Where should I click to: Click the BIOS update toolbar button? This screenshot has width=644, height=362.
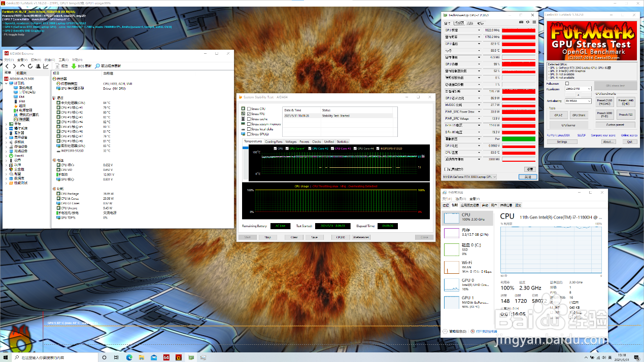click(81, 66)
